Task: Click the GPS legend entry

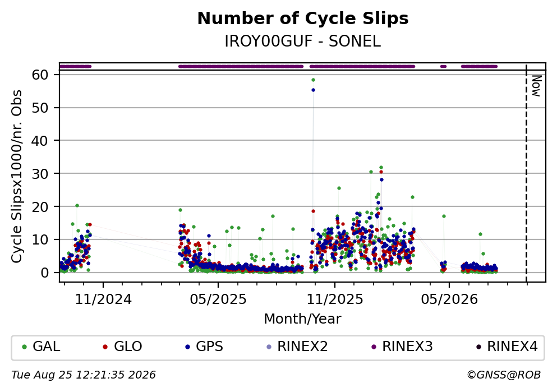Action: (204, 347)
